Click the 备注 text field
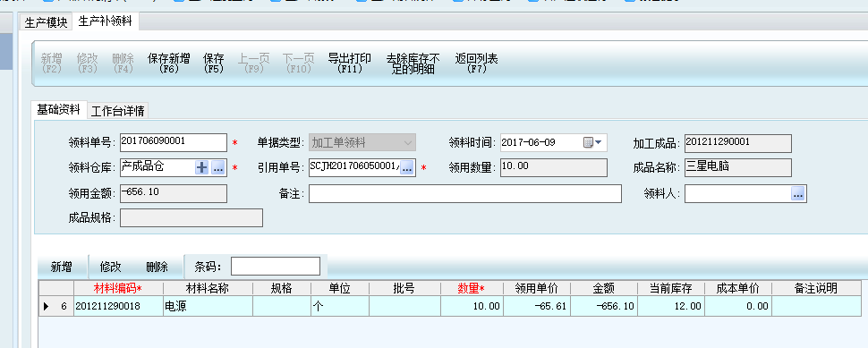Screen dimensions: 868x348 pyautogui.click(x=465, y=193)
